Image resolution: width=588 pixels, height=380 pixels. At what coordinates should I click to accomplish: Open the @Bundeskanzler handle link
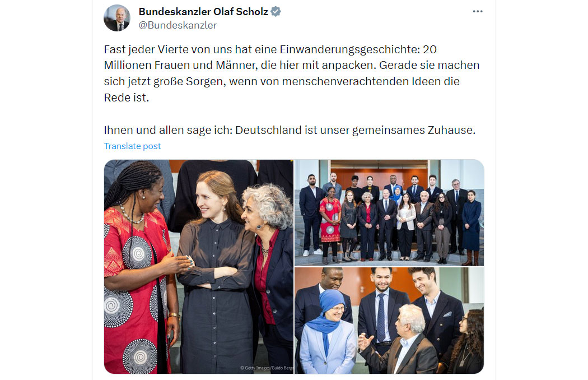pyautogui.click(x=178, y=25)
